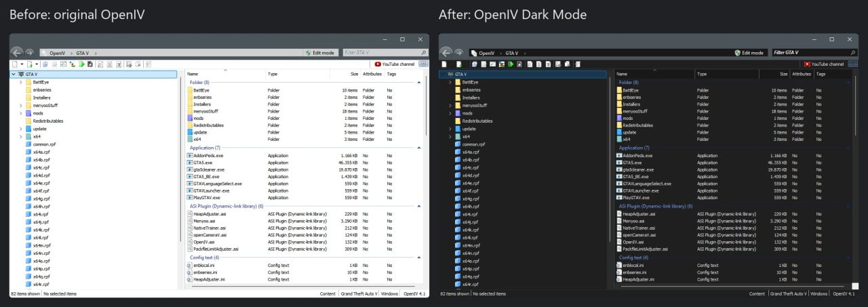This screenshot has height=307, width=868.
Task: Collapse ASI Plugin group chevron in original list
Action: coord(420,206)
